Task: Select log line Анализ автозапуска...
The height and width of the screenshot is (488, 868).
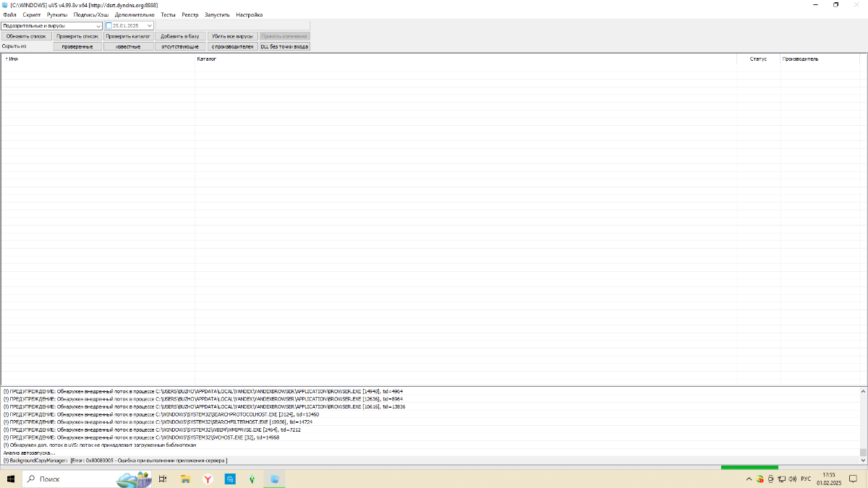Action: pyautogui.click(x=430, y=453)
